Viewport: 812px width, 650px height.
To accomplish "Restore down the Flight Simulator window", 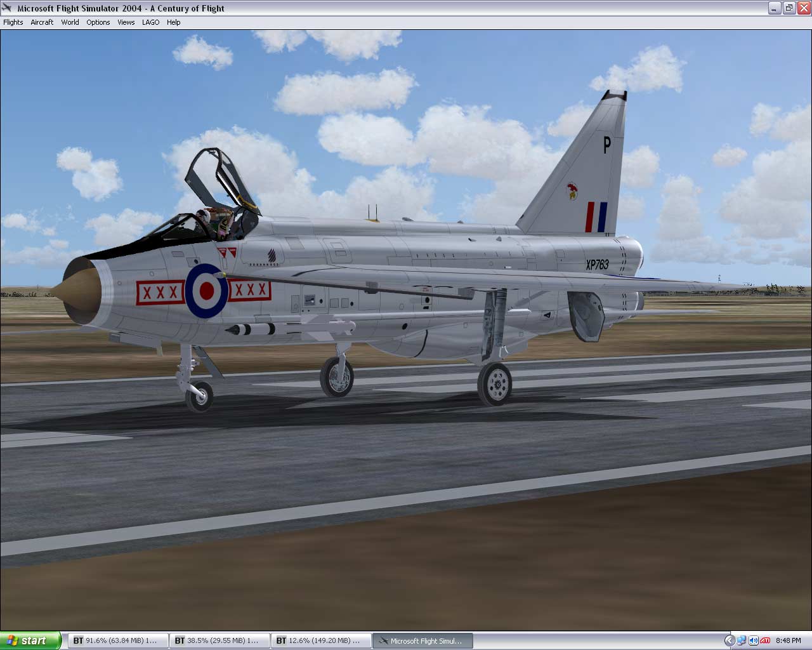I will (x=789, y=8).
